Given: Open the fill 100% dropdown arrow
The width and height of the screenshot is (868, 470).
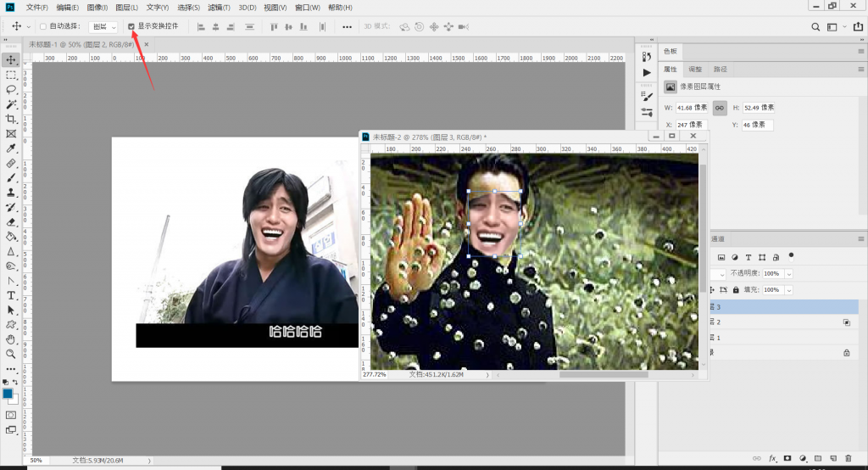Looking at the screenshot, I should (x=789, y=290).
